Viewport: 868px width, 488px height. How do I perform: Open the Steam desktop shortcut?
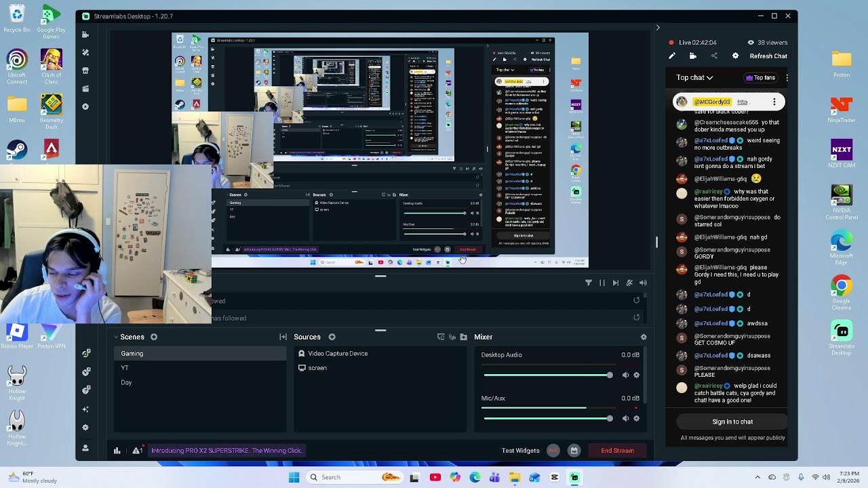pos(17,151)
